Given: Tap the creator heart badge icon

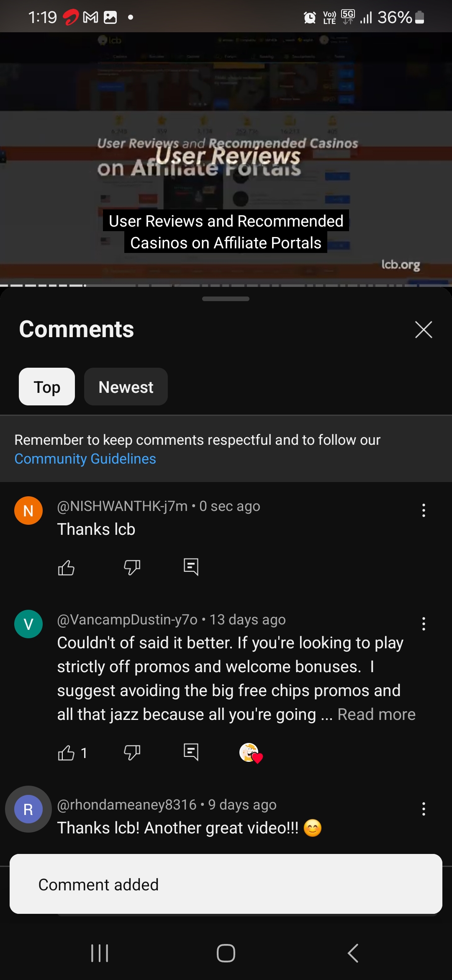Looking at the screenshot, I should click(251, 753).
